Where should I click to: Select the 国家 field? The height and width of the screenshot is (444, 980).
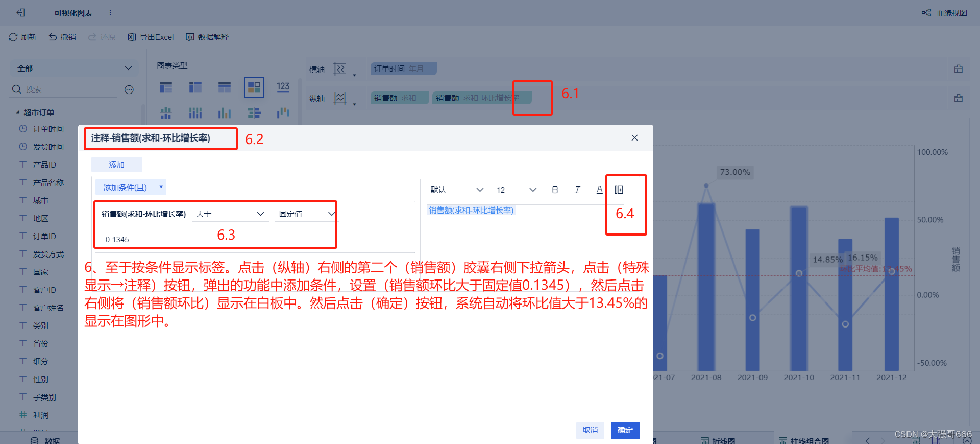40,272
